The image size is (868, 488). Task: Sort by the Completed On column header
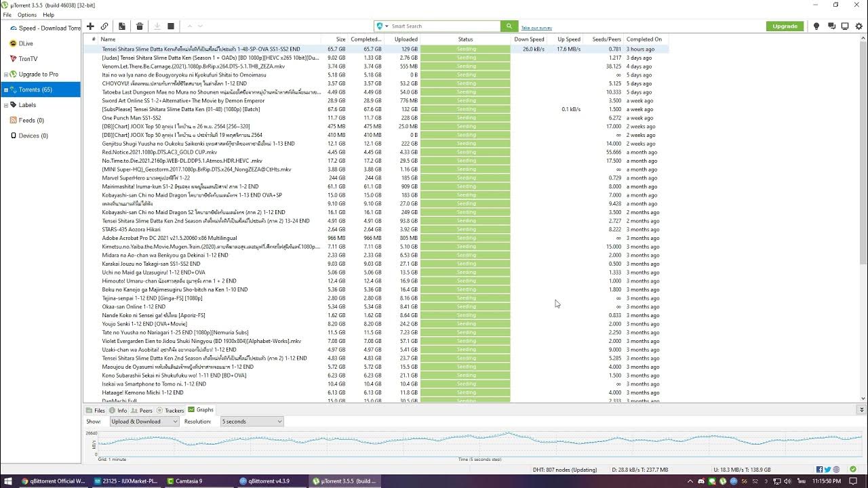pyautogui.click(x=645, y=39)
